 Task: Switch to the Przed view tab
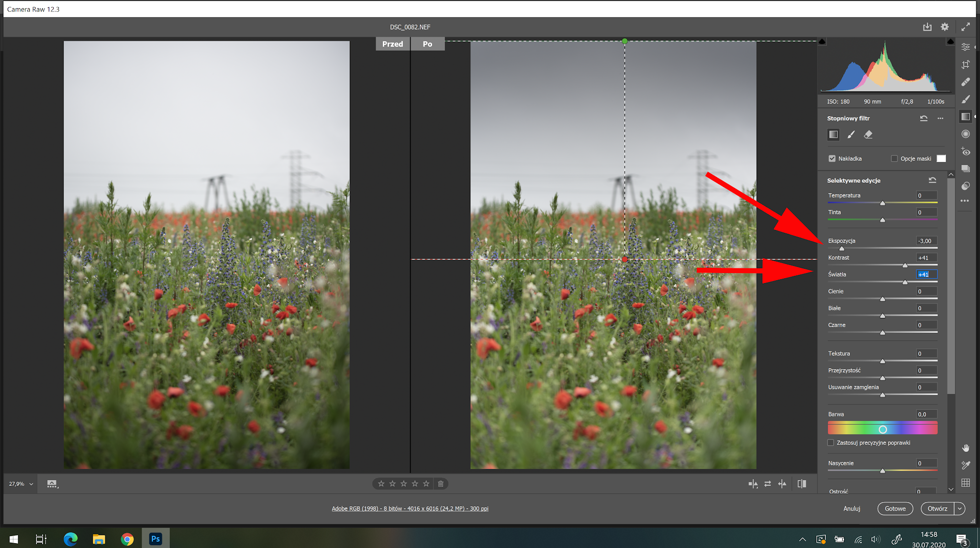(392, 44)
